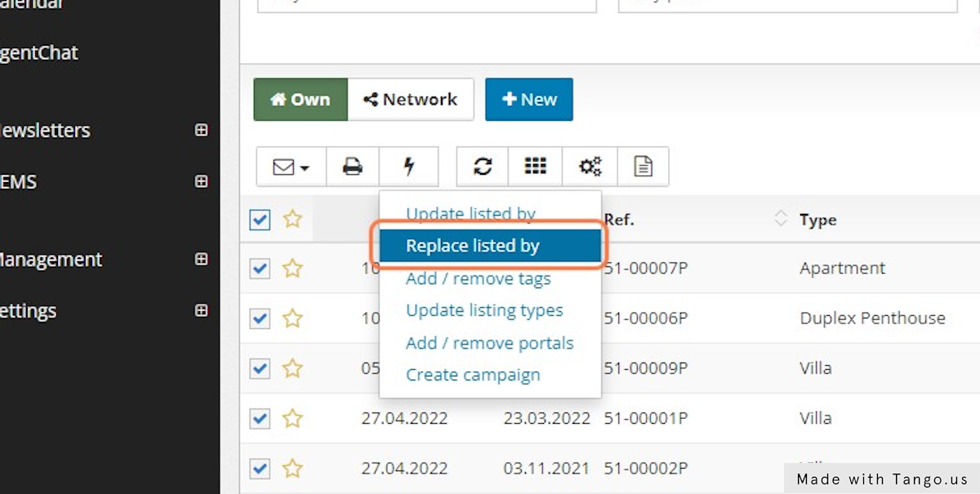Star the listing with Ref 51-00009P
This screenshot has height=494, width=980.
(x=292, y=368)
